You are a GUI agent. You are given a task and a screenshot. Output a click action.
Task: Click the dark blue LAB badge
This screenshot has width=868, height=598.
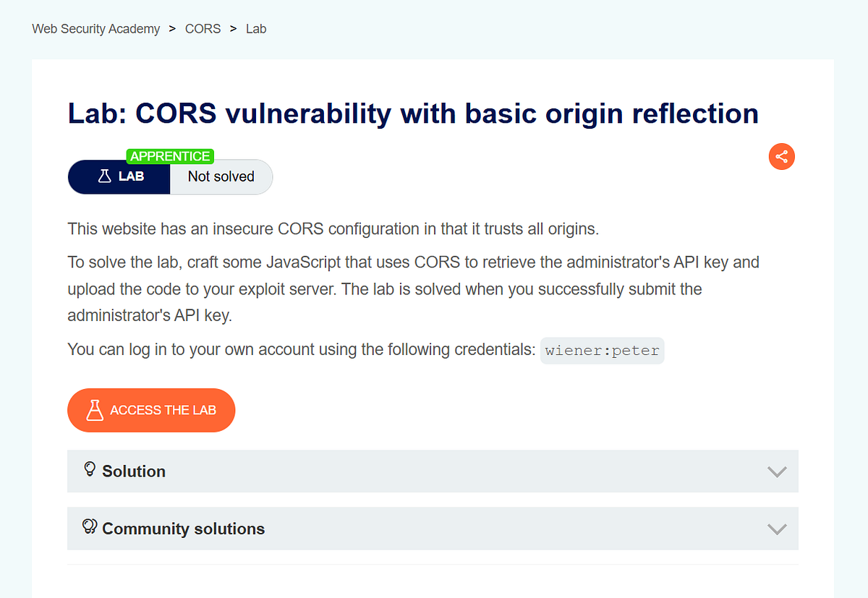(x=119, y=176)
